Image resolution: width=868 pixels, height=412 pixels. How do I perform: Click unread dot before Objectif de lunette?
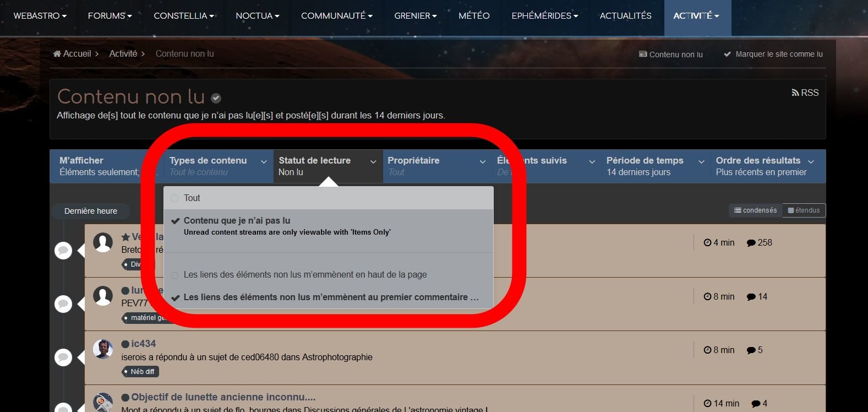click(x=125, y=398)
